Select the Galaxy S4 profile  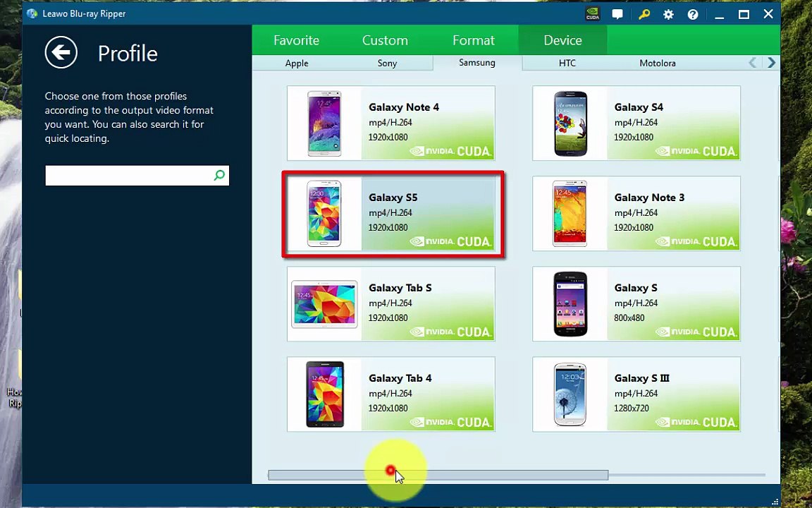tap(636, 123)
